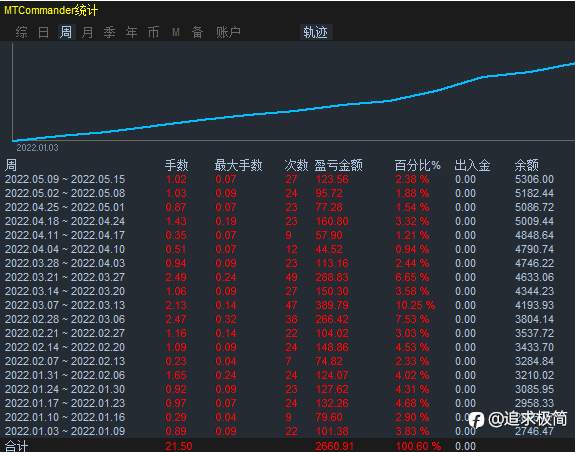Select week row 2022.01.10 ~ 2022.01.16

click(x=279, y=417)
